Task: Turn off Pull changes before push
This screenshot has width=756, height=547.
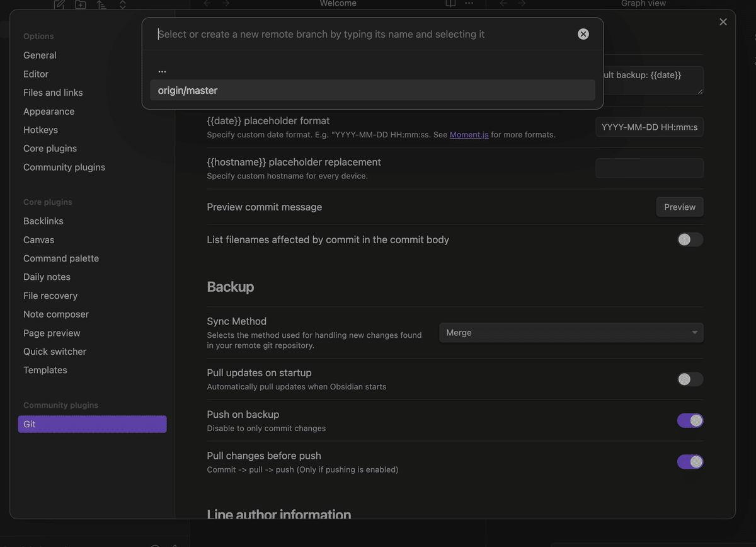Action: pyautogui.click(x=690, y=462)
